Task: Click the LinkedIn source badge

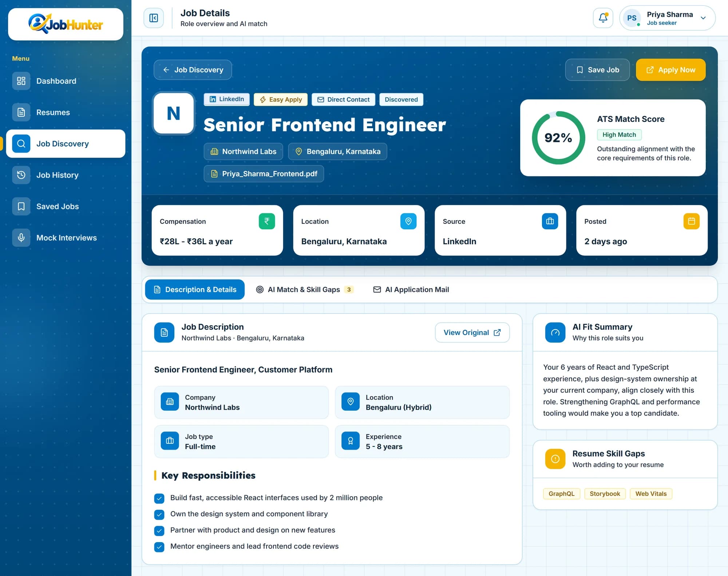Action: (226, 99)
